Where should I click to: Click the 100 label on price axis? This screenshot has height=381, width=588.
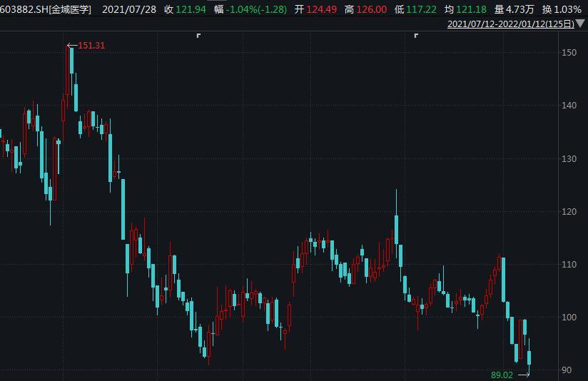569,317
